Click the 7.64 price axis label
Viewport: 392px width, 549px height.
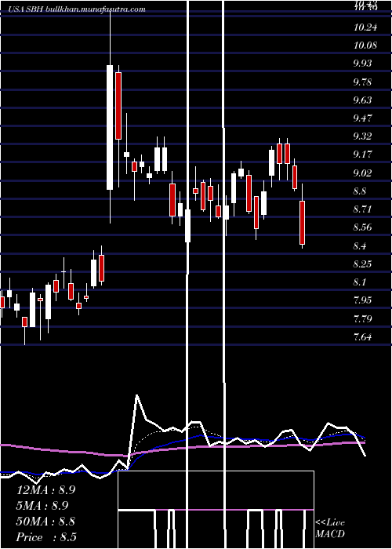coord(362,337)
